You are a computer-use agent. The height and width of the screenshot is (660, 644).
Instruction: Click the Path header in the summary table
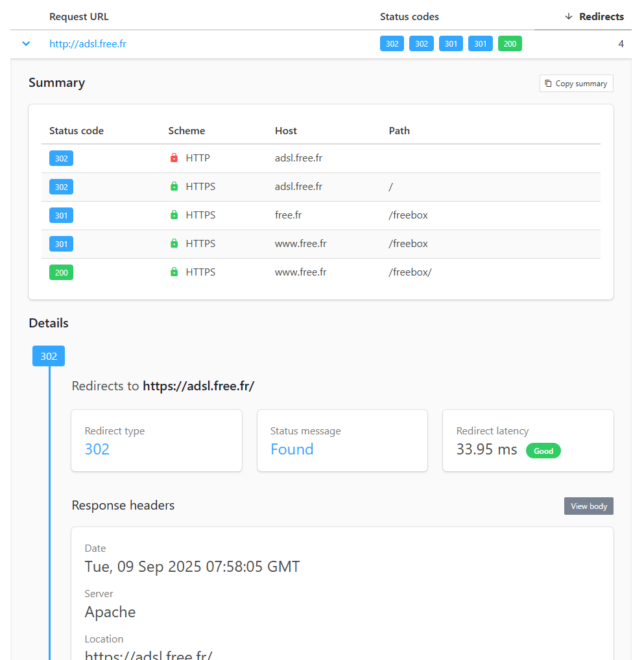(x=399, y=131)
